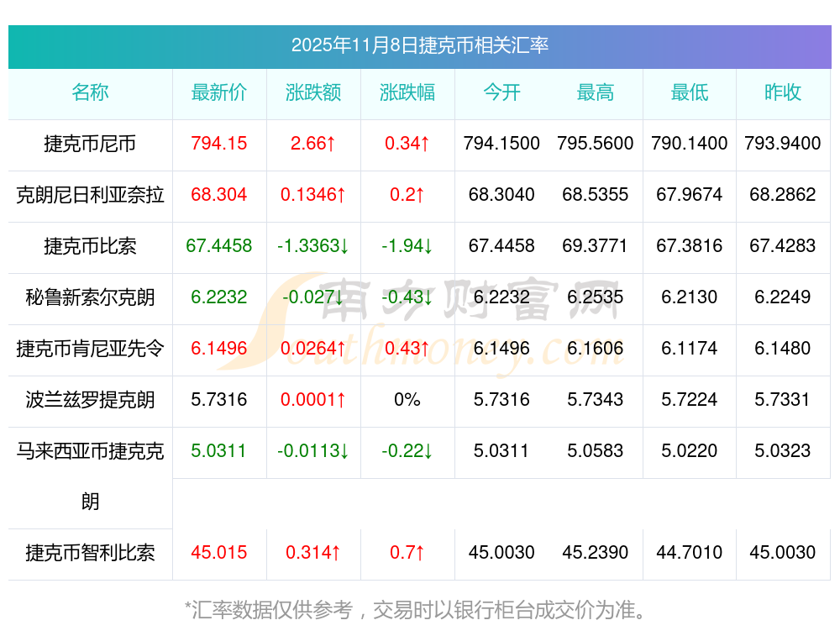840x636 pixels.
Task: Click the change percent 0.43↑
Action: tap(407, 349)
